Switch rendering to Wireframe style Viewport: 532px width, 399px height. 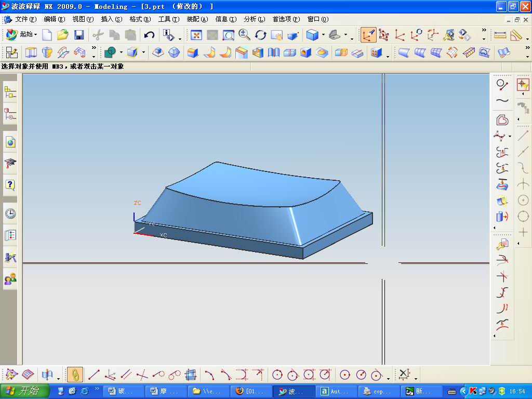pyautogui.click(x=335, y=35)
